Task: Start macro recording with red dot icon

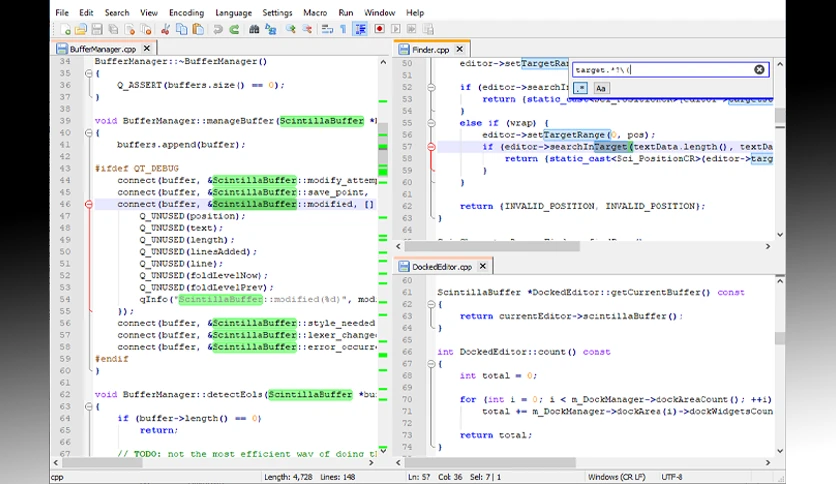Action: coord(380,29)
